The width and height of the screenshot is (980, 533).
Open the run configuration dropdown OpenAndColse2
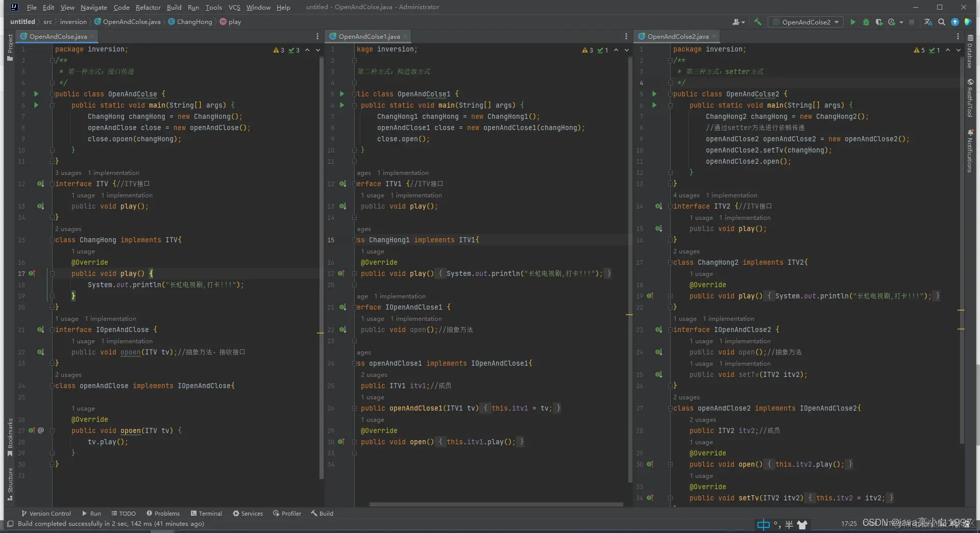[x=805, y=22]
